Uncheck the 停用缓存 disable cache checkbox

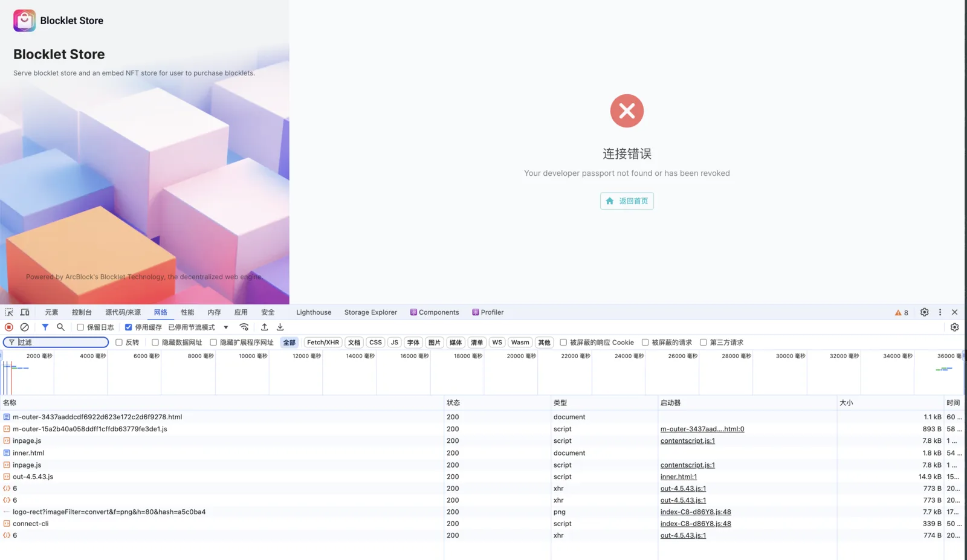point(128,327)
